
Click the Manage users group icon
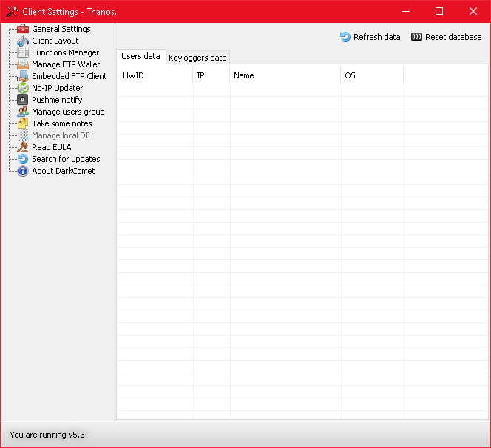click(x=23, y=112)
